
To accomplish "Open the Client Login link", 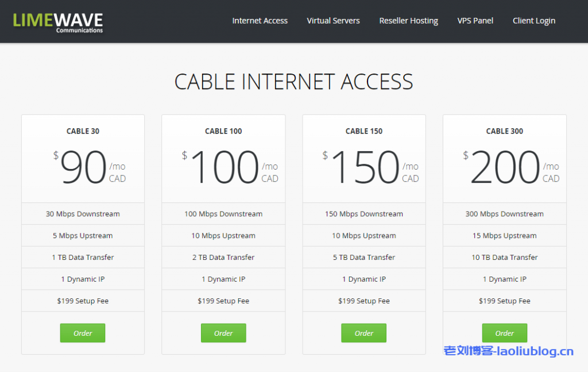I will pos(533,21).
